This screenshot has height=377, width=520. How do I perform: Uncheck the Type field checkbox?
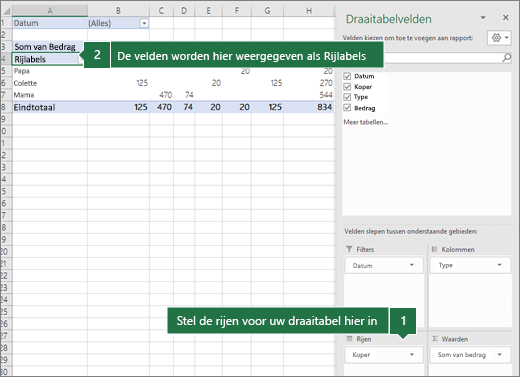click(x=347, y=97)
